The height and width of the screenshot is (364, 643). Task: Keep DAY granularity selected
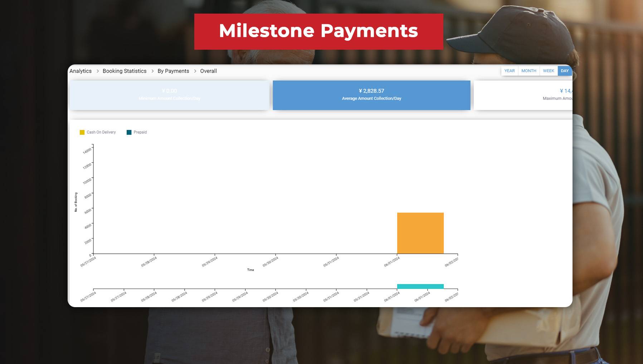tap(564, 71)
